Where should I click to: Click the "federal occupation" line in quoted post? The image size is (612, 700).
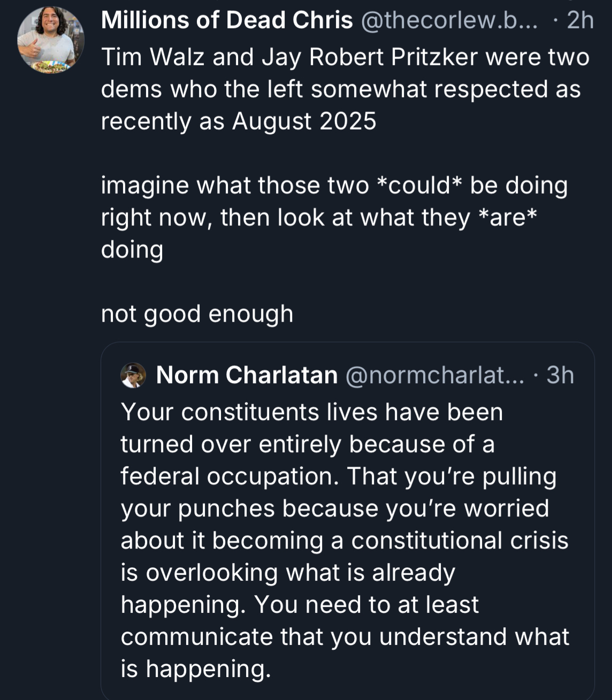(x=338, y=476)
